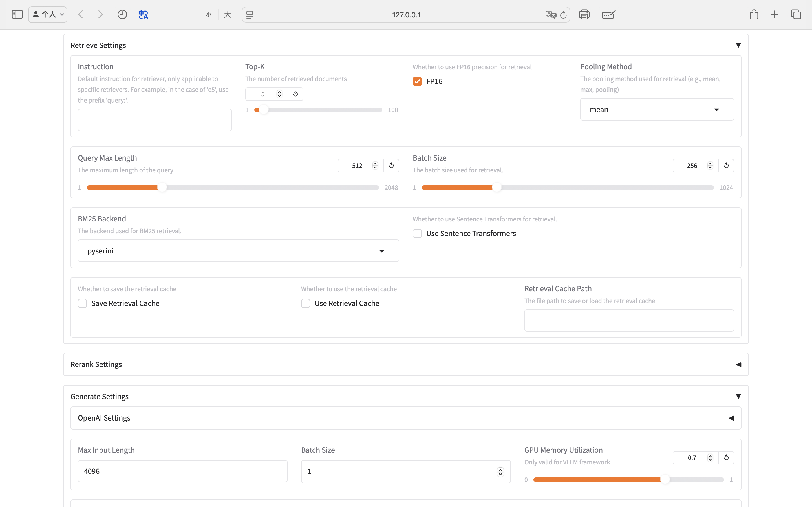Reset GPU Memory Utilization value
The width and height of the screenshot is (812, 507).
coord(726,457)
